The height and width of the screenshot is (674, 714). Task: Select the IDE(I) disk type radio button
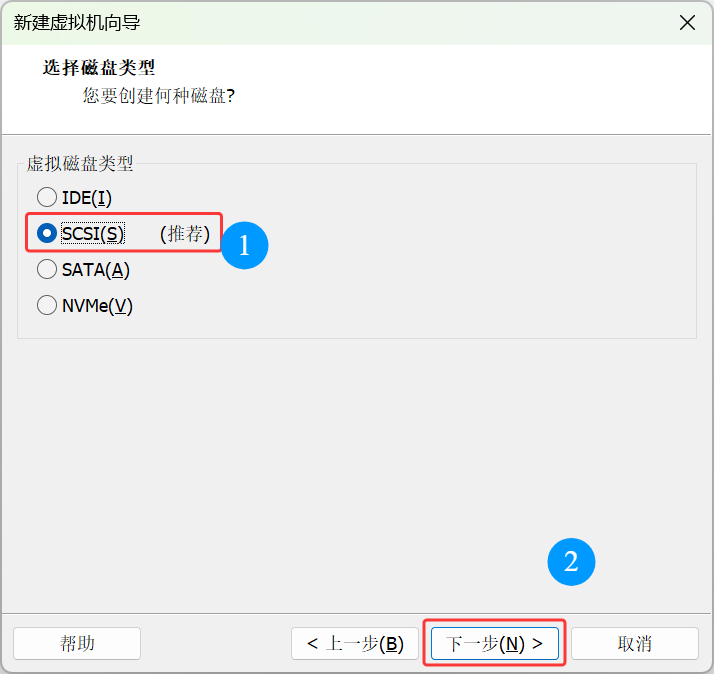tap(47, 198)
